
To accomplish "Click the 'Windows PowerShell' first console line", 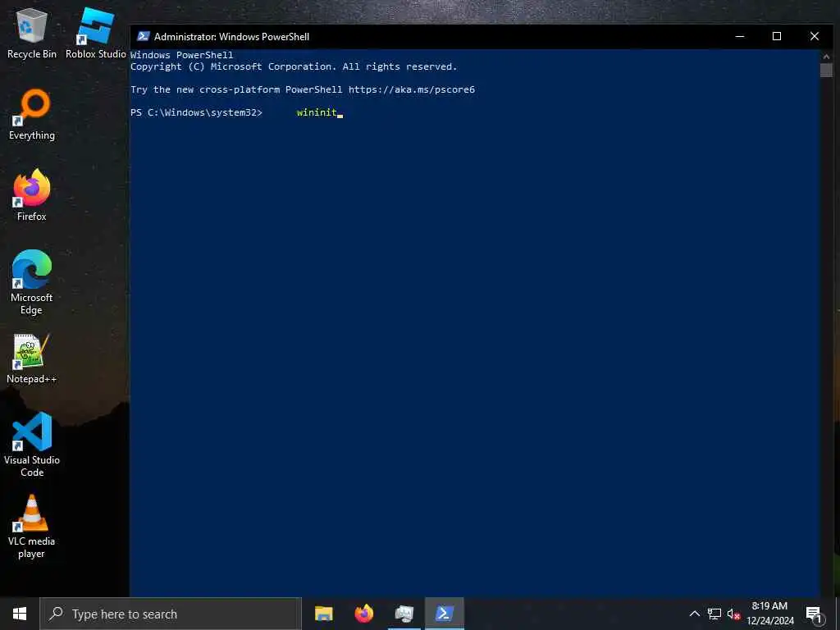I will [182, 55].
